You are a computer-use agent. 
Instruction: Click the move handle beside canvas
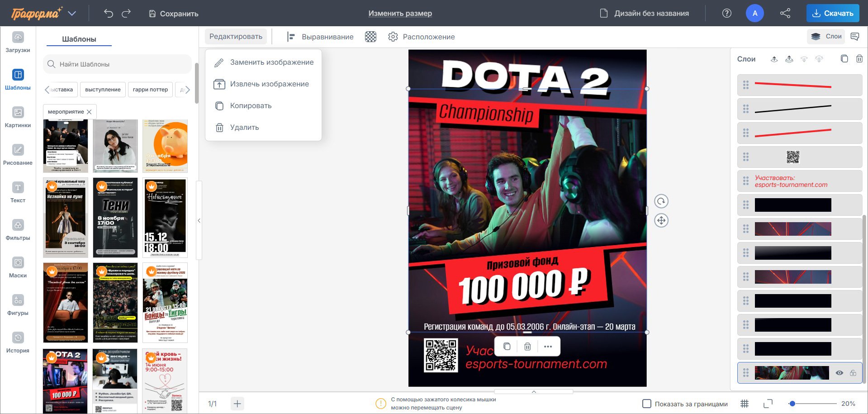tap(661, 221)
